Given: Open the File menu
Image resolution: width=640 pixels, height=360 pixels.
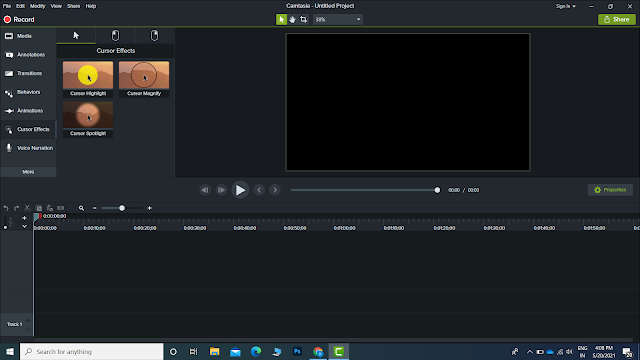Looking at the screenshot, I should pos(7,6).
